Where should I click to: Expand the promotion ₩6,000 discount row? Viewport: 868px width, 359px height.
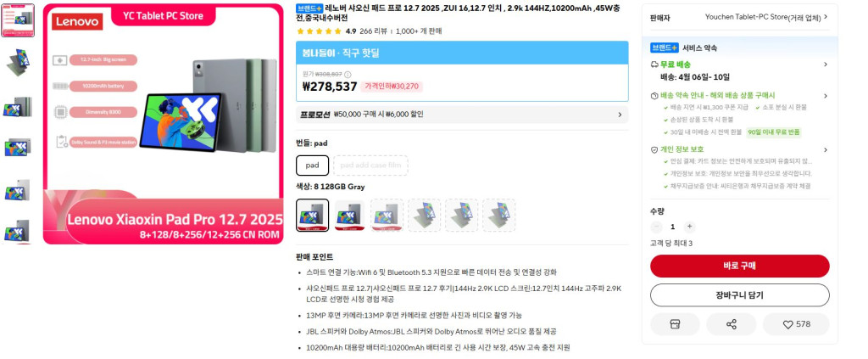(x=462, y=115)
